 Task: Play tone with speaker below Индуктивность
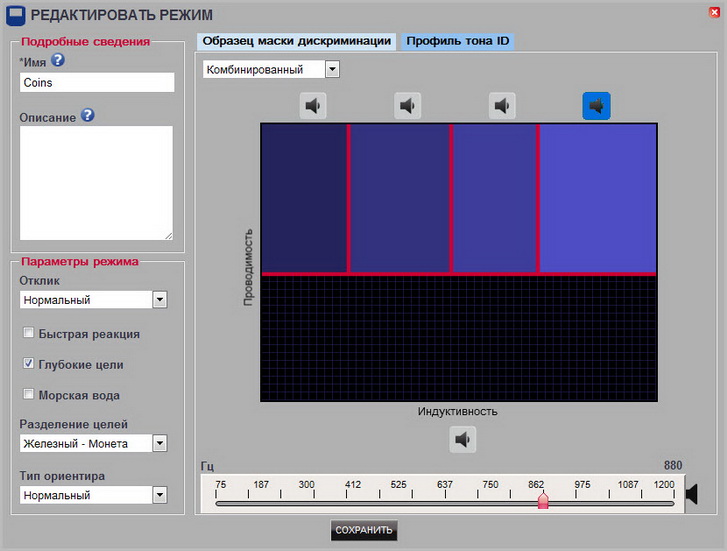(461, 438)
